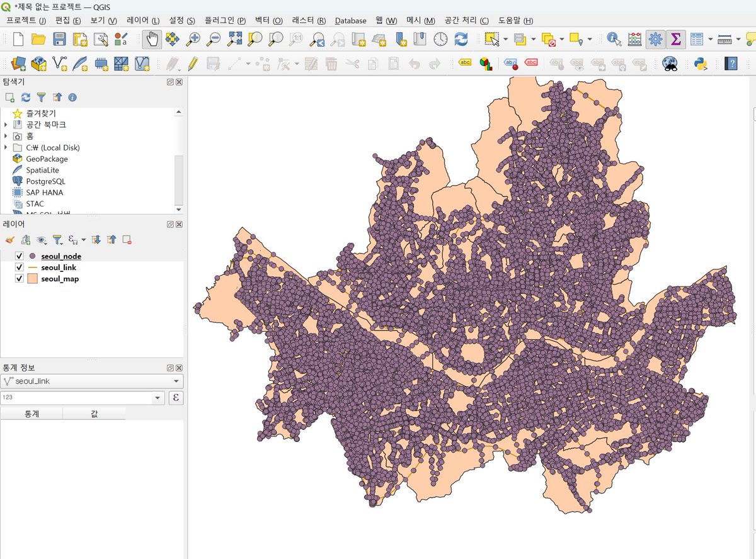Screen dimensions: 756x559
Task: Open Deselect Features dropdown arrow
Action: point(561,39)
